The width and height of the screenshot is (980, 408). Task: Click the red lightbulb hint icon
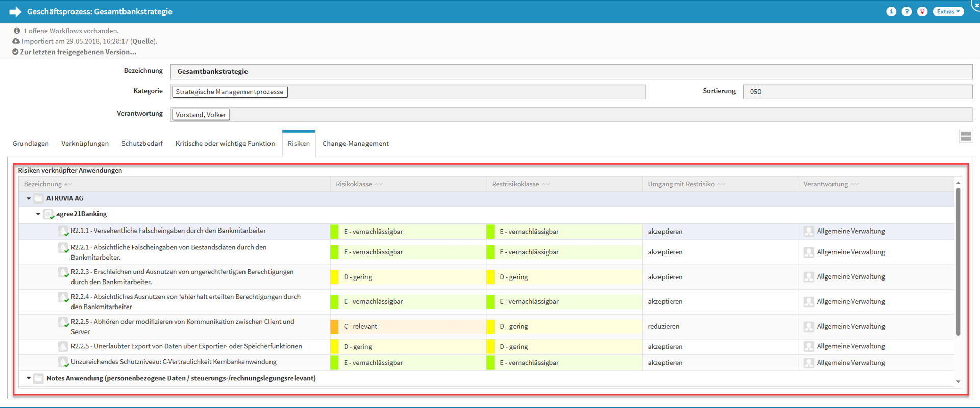point(922,12)
